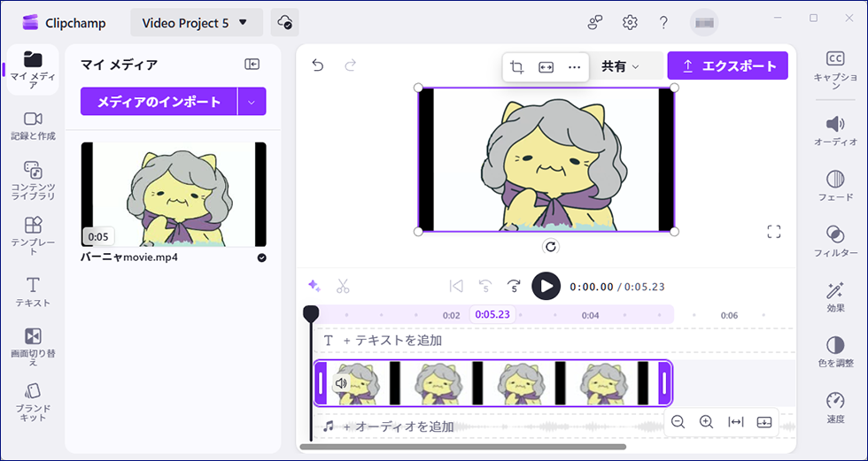
Task: Click the fit-to-frame resize icon
Action: coord(546,67)
